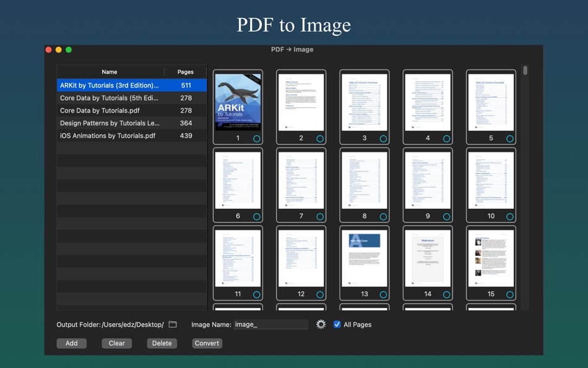Select 'ARKit by Tutorials (3rd Edition)...' row
The height and width of the screenshot is (368, 588).
(x=132, y=85)
